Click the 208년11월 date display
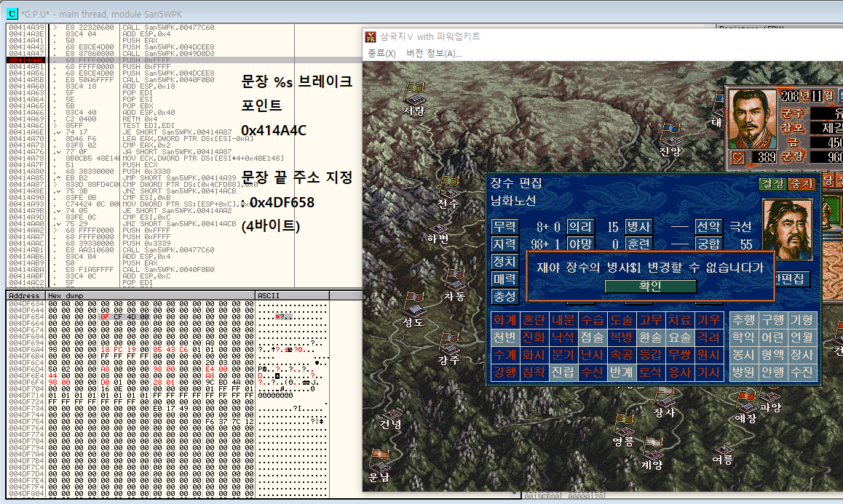Image resolution: width=843 pixels, height=504 pixels. 807,96
